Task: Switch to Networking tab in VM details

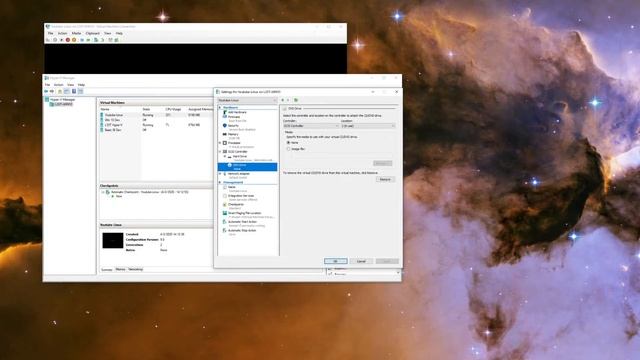Action: click(136, 269)
